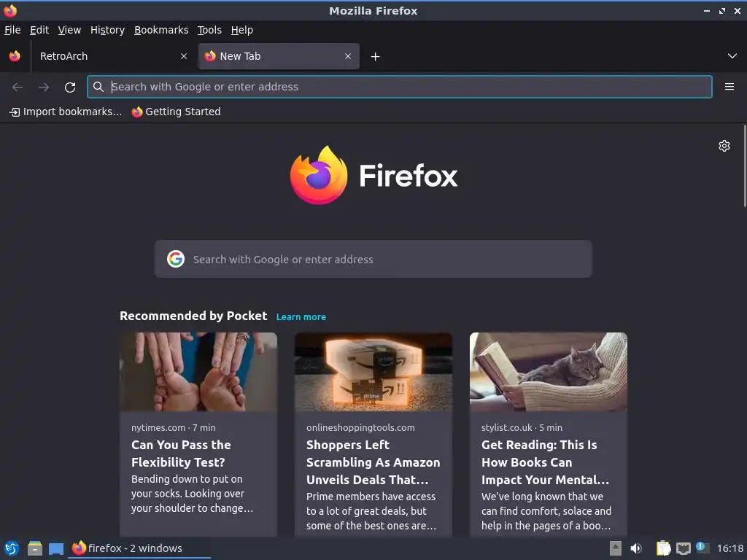The width and height of the screenshot is (747, 560).
Task: Open the Flexibility Test article image
Action: (x=198, y=372)
